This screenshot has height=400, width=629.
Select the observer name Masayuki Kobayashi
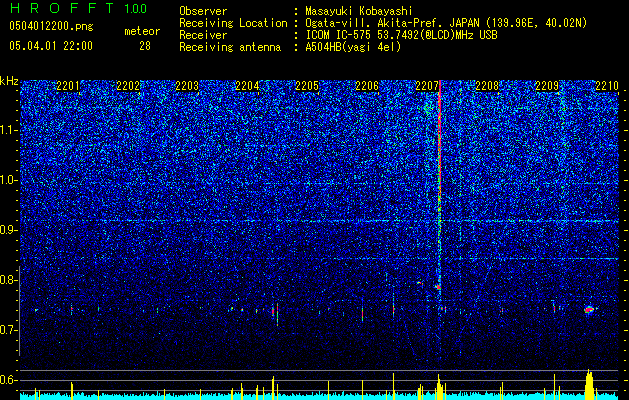(359, 11)
